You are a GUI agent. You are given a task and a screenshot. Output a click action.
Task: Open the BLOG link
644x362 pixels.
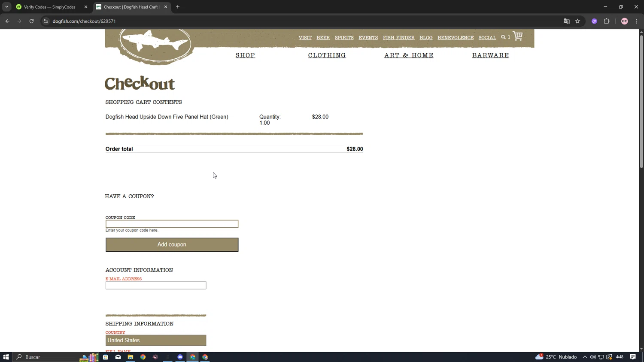click(x=426, y=38)
